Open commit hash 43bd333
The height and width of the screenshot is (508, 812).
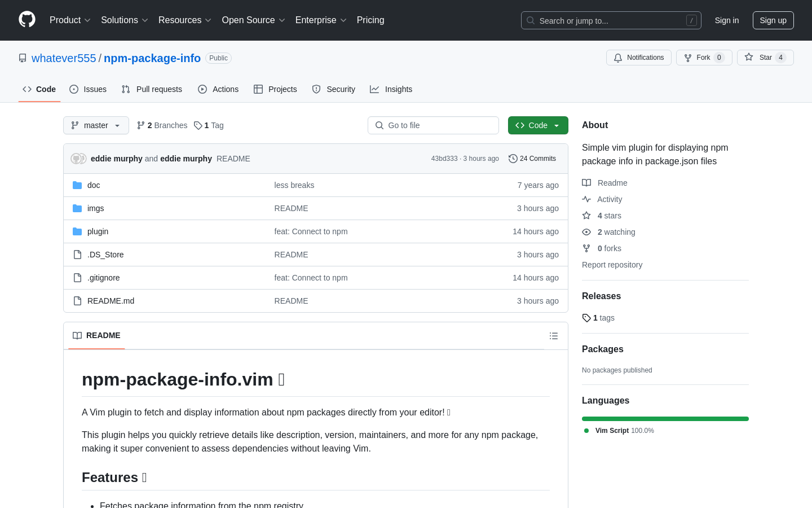[x=444, y=159]
